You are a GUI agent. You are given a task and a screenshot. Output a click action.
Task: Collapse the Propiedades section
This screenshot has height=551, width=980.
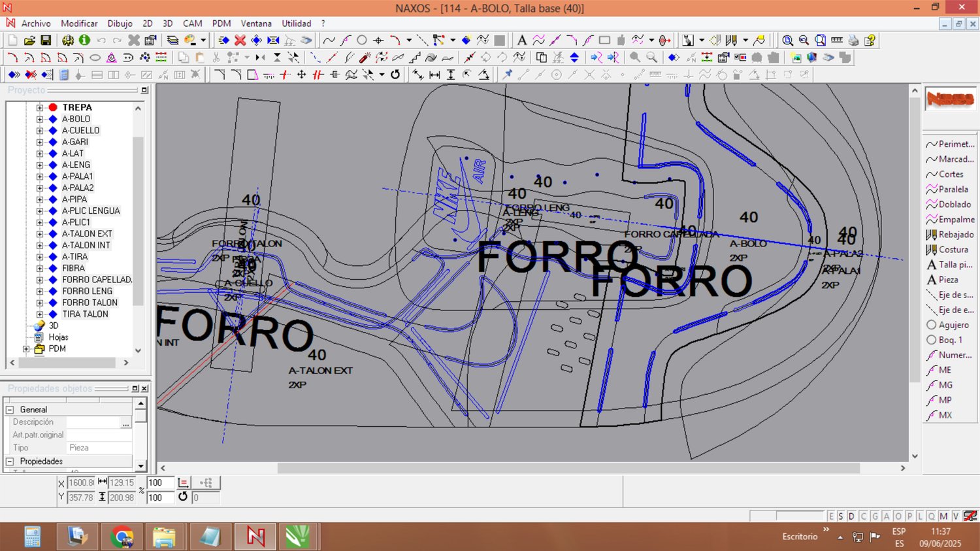point(10,461)
